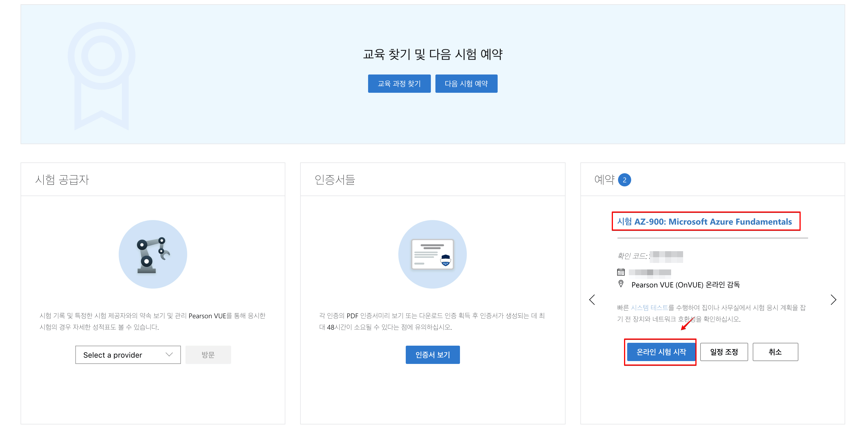868x431 pixels.
Task: Click the disabled 방문 button
Action: click(x=208, y=355)
